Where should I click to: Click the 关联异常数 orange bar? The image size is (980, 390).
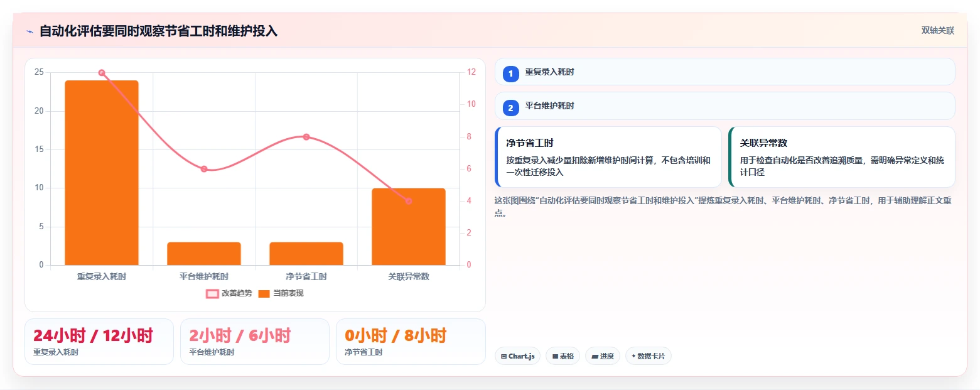(409, 227)
